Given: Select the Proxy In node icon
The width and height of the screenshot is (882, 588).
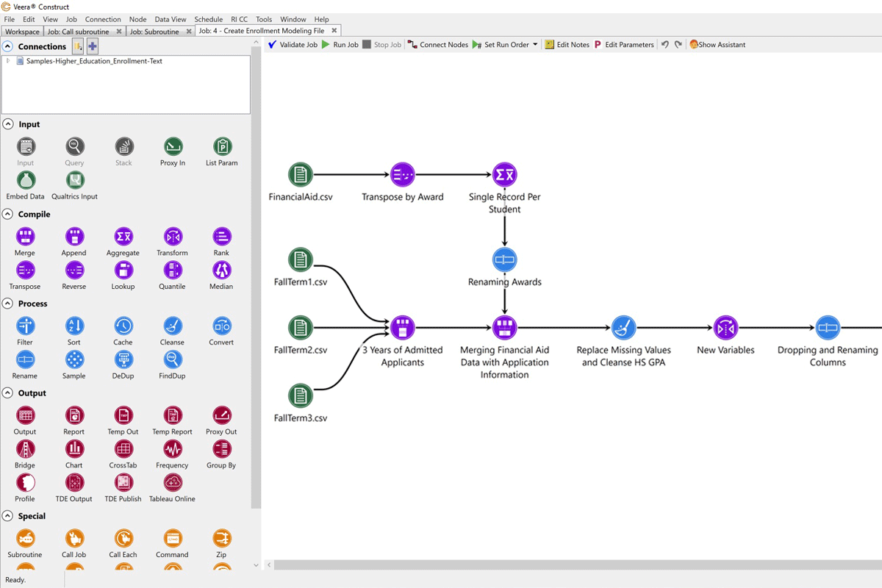Looking at the screenshot, I should 173,146.
